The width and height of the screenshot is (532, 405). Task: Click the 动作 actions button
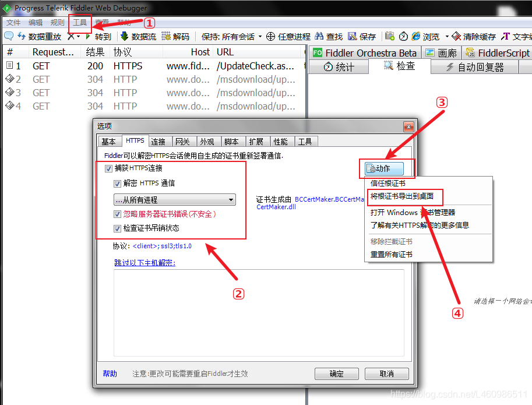384,168
